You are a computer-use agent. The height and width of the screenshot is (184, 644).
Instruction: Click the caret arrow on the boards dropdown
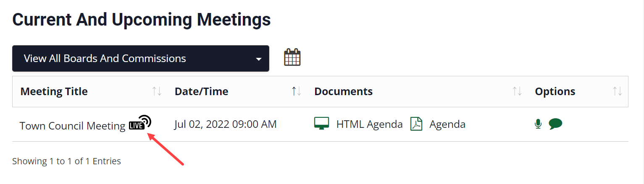point(259,59)
